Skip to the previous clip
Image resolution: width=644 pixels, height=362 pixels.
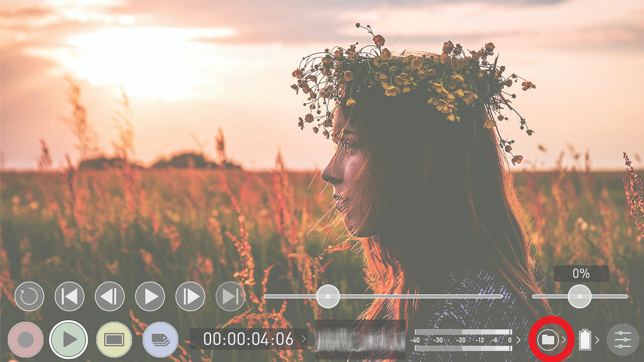[x=69, y=297]
